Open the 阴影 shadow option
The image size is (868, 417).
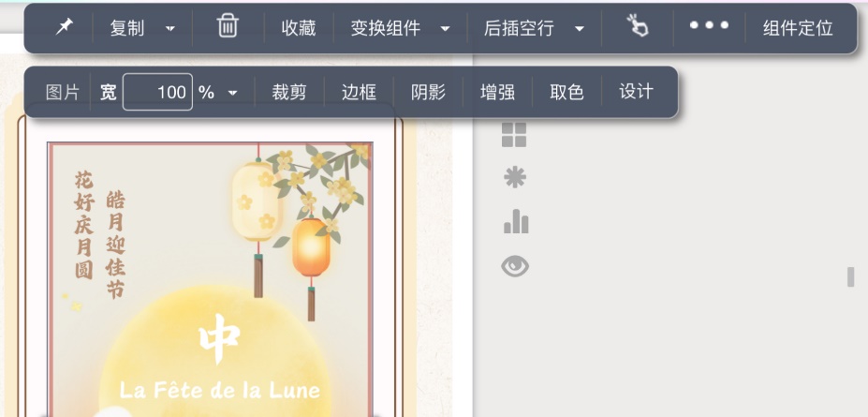point(428,92)
